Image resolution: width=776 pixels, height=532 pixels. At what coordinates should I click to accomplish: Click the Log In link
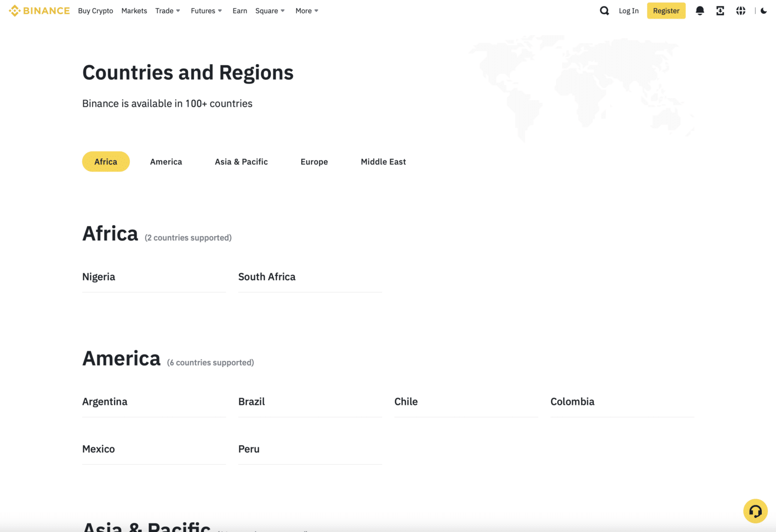click(628, 11)
